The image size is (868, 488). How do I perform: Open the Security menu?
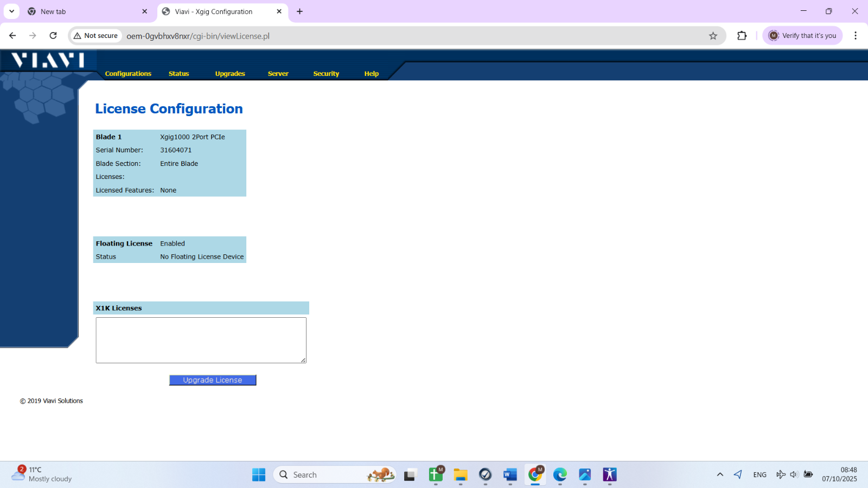[x=326, y=74]
